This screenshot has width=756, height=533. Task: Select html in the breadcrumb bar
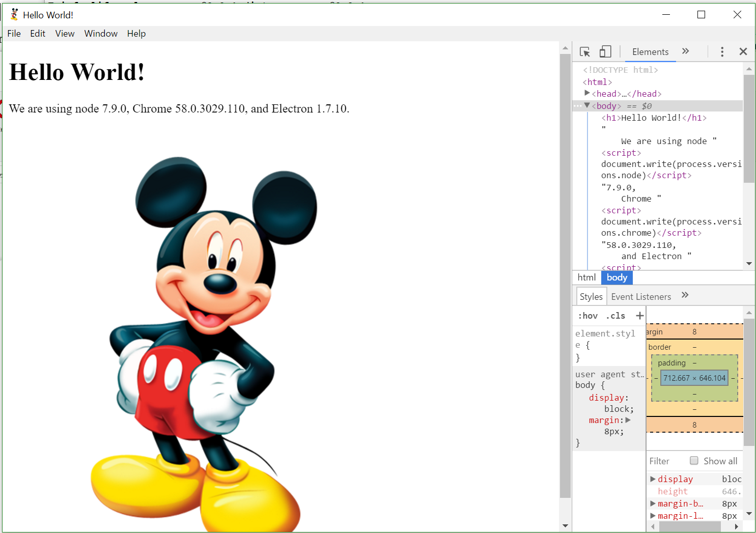pyautogui.click(x=586, y=277)
